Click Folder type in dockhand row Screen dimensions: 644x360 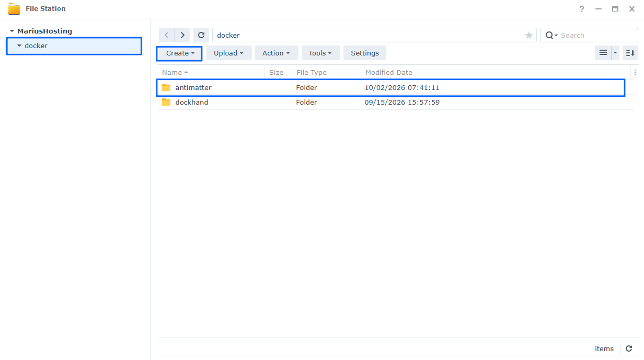click(307, 102)
